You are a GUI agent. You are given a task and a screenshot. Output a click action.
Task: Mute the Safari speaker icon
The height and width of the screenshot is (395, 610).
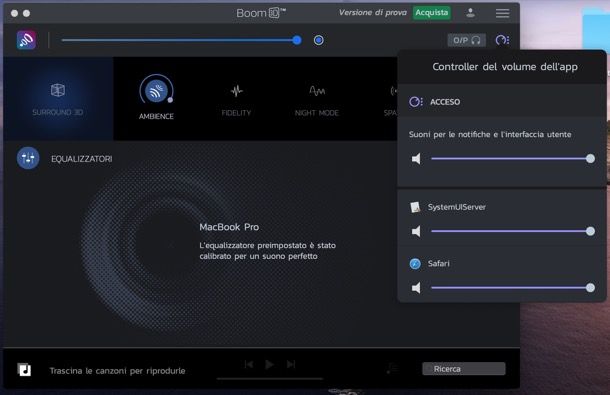[416, 288]
